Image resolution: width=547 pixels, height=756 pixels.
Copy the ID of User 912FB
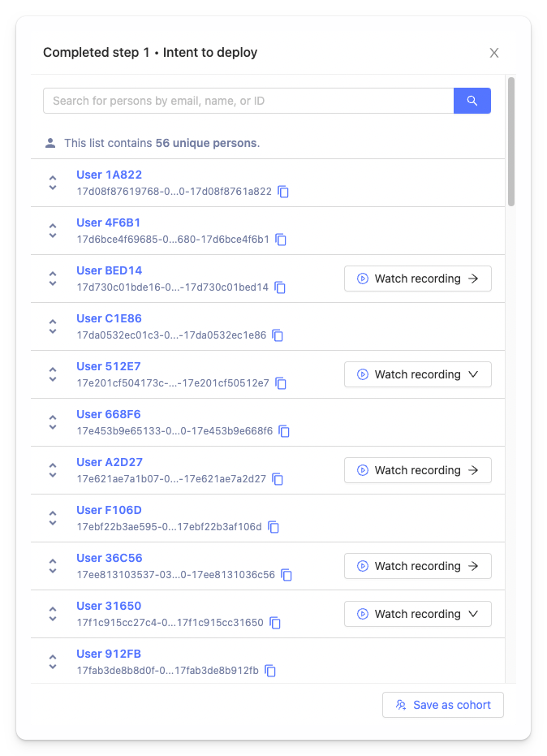(270, 671)
